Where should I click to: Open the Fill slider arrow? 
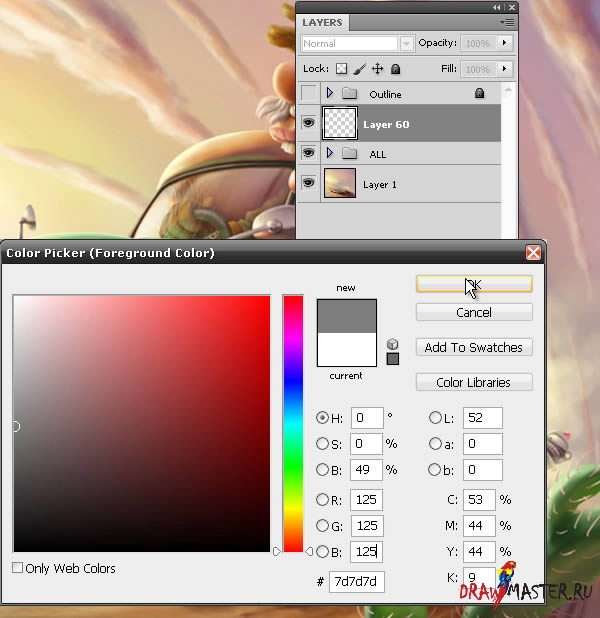[504, 69]
